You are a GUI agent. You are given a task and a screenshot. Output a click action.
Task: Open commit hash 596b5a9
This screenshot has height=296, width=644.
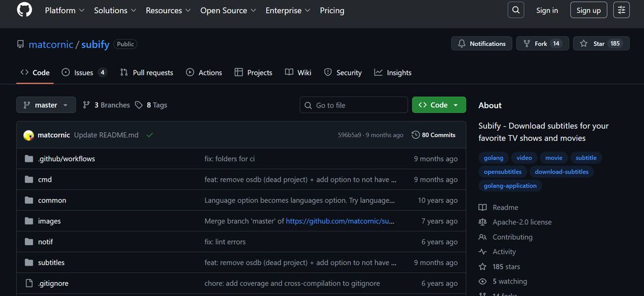(x=350, y=135)
